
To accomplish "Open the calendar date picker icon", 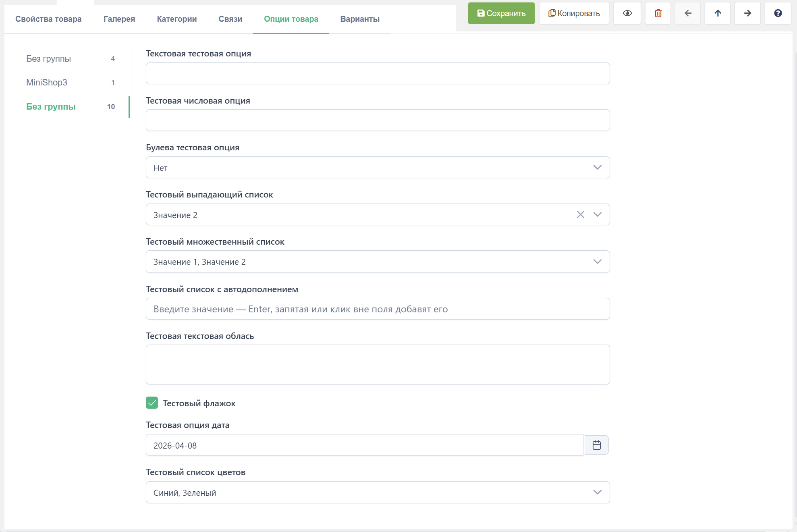I will [596, 445].
